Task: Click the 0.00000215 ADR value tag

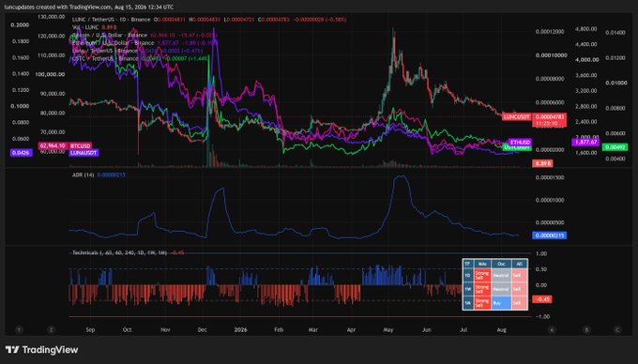Action: point(549,235)
